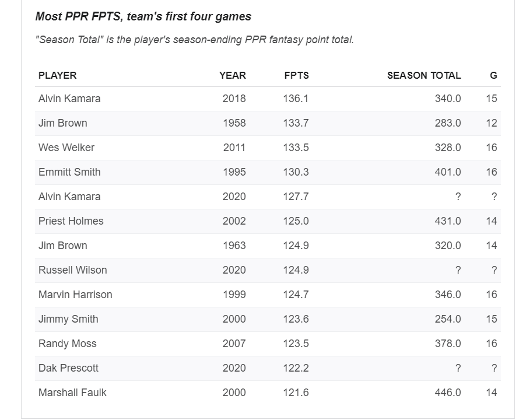The image size is (519, 420).
Task: Select Randy Moss in the table
Action: click(67, 344)
